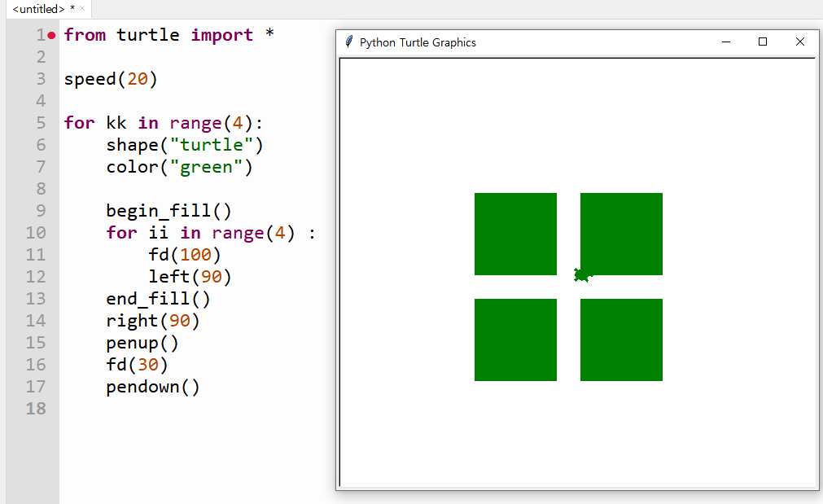Click the fd(30) code line
This screenshot has height=504, width=823.
[137, 365]
